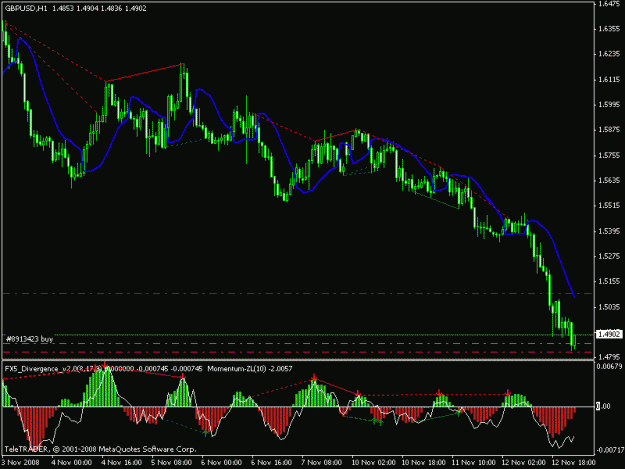Click the 1.5995 price axis label
The height and width of the screenshot is (469, 625).
pyautogui.click(x=609, y=105)
